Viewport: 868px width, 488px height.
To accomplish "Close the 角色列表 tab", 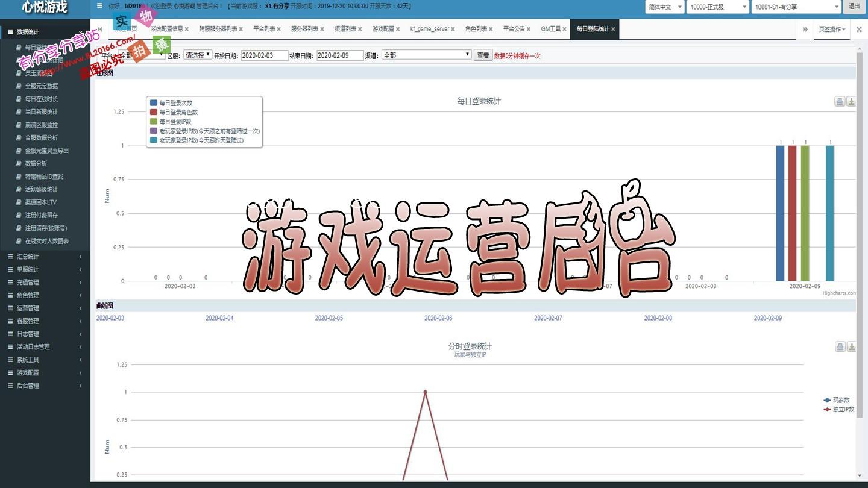I will (491, 29).
